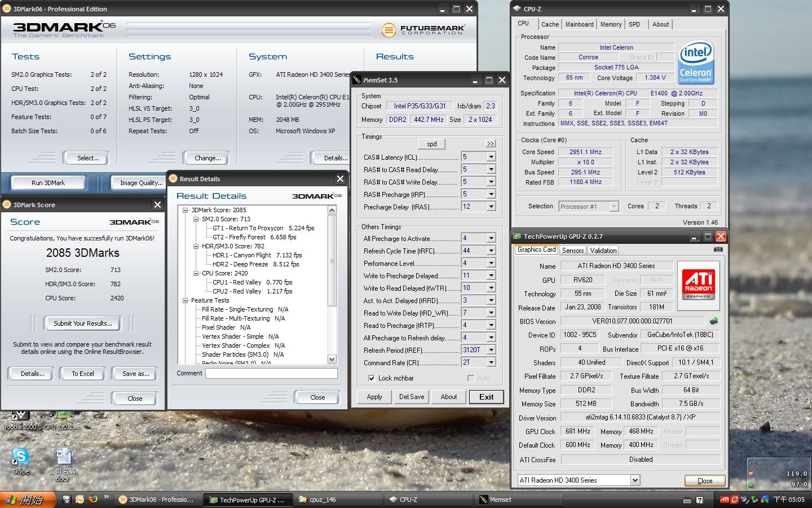Click the colorful network tray icon near the clock
The image size is (812, 508).
(x=765, y=500)
